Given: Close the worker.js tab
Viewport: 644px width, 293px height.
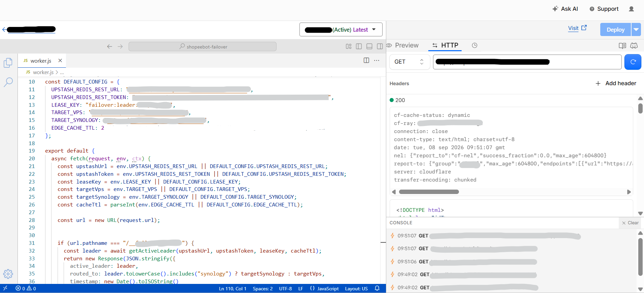Looking at the screenshot, I should (60, 61).
